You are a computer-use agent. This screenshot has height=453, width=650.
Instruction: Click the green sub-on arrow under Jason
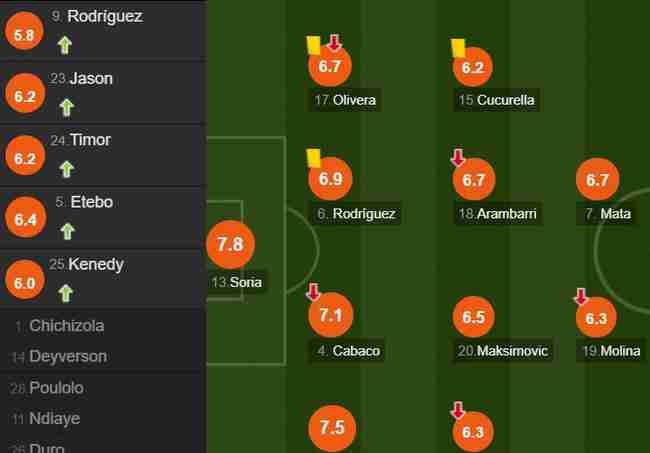[x=66, y=108]
